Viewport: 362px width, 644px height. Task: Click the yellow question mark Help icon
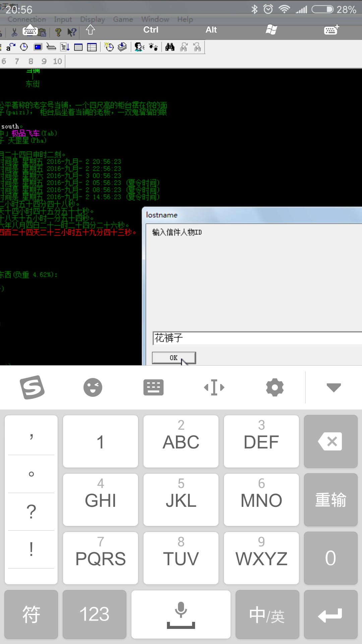point(58,32)
